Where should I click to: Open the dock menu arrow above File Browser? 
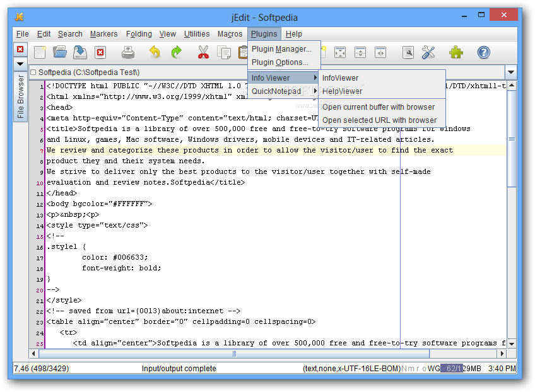20,64
